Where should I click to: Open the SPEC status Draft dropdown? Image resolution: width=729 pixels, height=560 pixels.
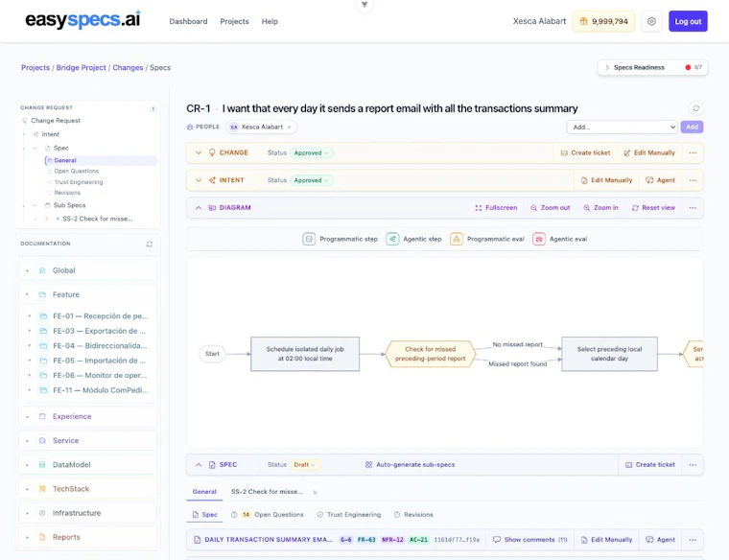(305, 464)
